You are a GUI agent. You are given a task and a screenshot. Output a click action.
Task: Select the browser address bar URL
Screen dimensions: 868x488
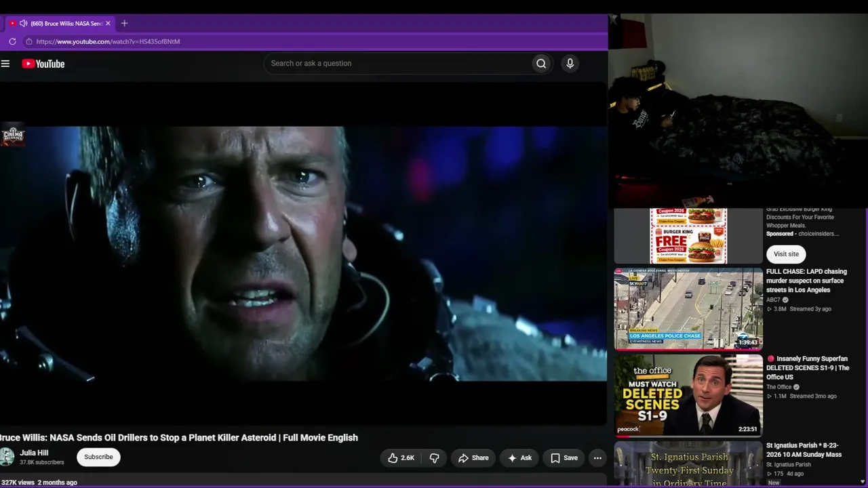click(108, 41)
